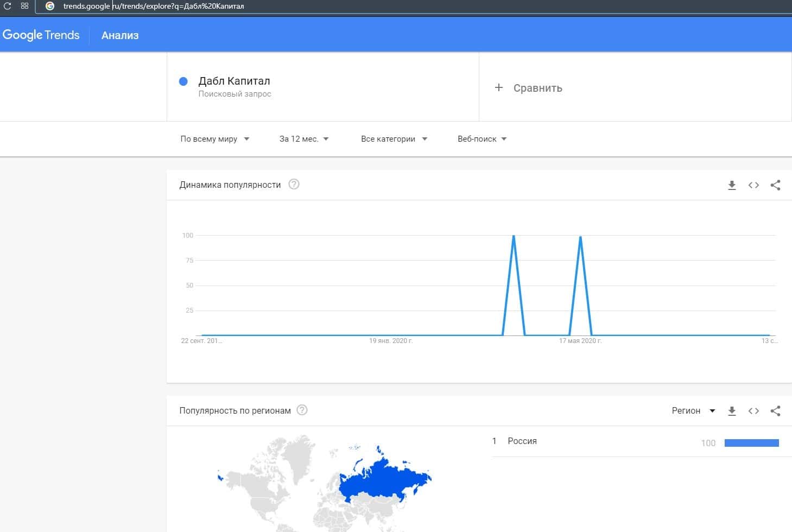Image resolution: width=792 pixels, height=532 pixels.
Task: Share the Динамика популярности chart
Action: click(x=775, y=185)
